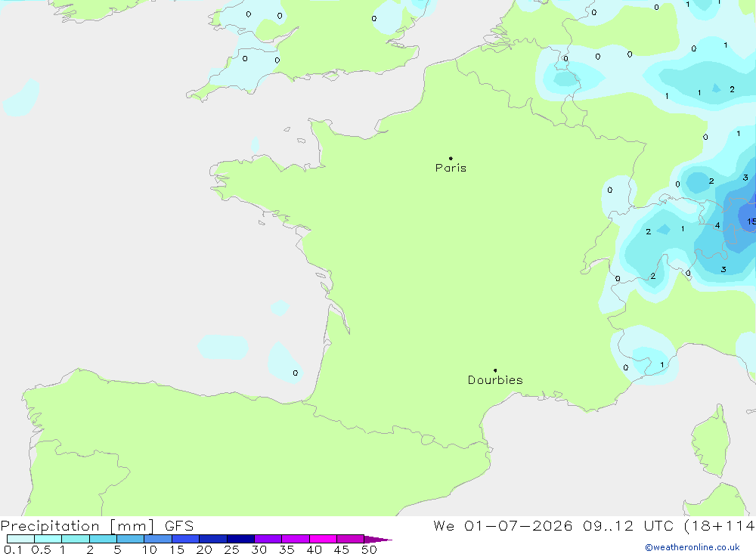Pick the 40–45 mm bright magenta legend swatch
Image resolution: width=756 pixels, height=554 pixels.
(x=323, y=539)
